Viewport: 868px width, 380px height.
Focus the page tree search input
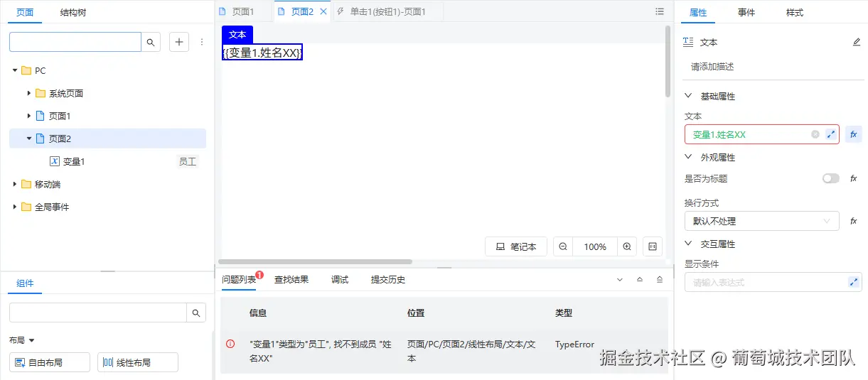click(x=75, y=42)
